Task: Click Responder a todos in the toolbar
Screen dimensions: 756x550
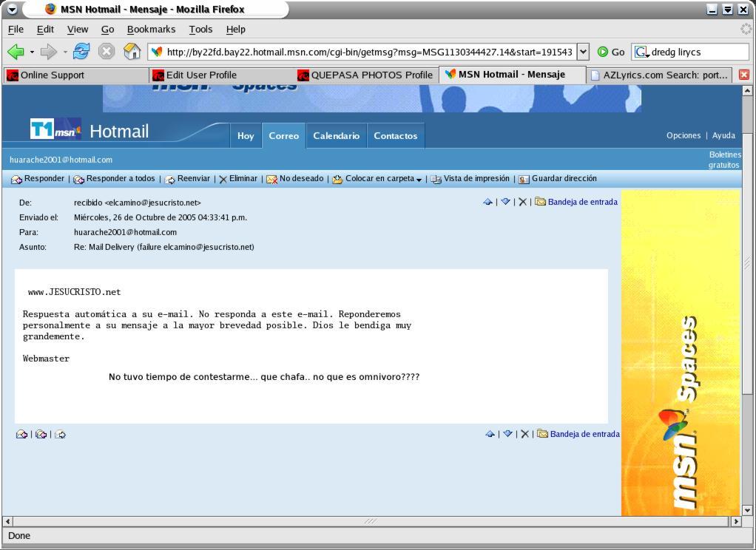Action: (x=114, y=179)
